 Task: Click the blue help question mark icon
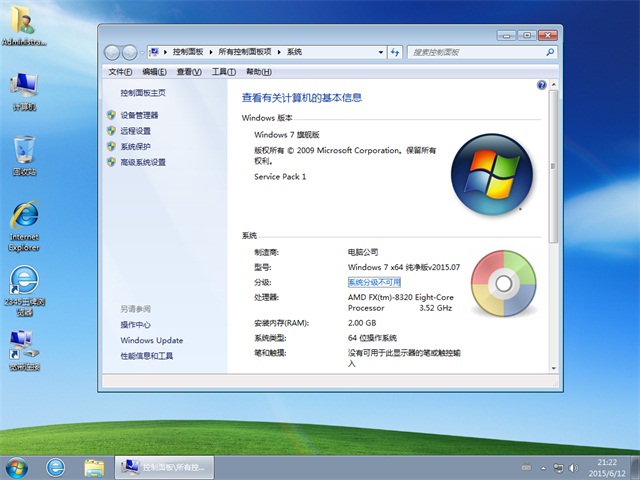click(x=541, y=86)
